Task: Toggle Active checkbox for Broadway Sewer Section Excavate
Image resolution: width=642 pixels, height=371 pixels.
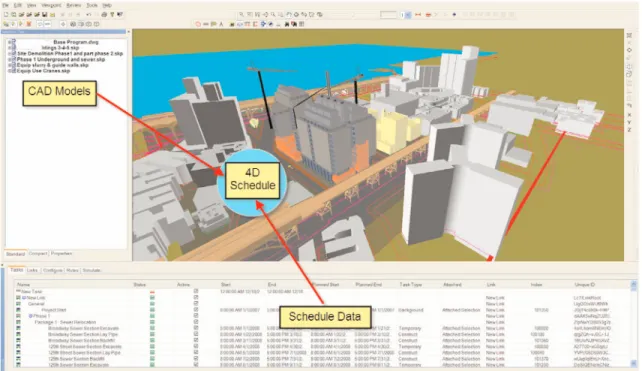Action: (x=196, y=328)
